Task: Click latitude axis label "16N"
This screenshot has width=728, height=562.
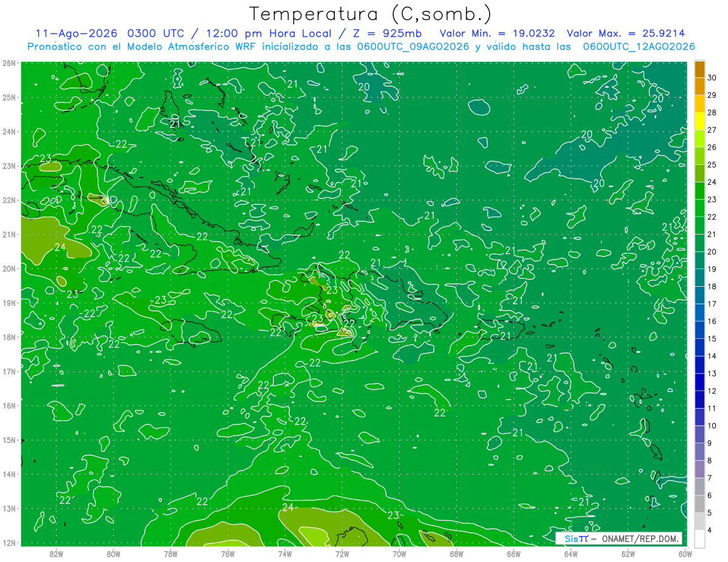Action: [x=9, y=406]
